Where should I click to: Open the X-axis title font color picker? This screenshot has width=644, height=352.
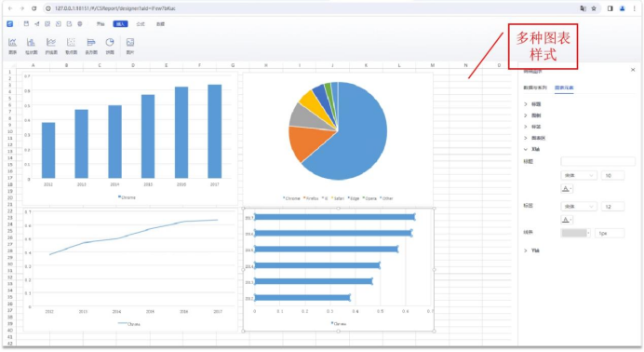coord(567,188)
